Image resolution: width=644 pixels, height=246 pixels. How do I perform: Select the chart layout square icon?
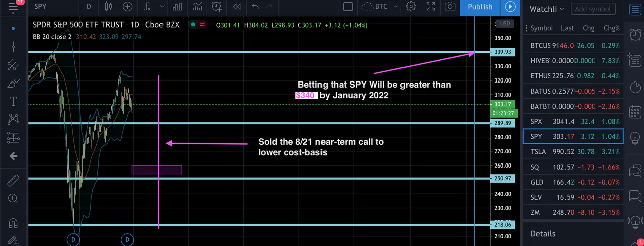click(348, 7)
